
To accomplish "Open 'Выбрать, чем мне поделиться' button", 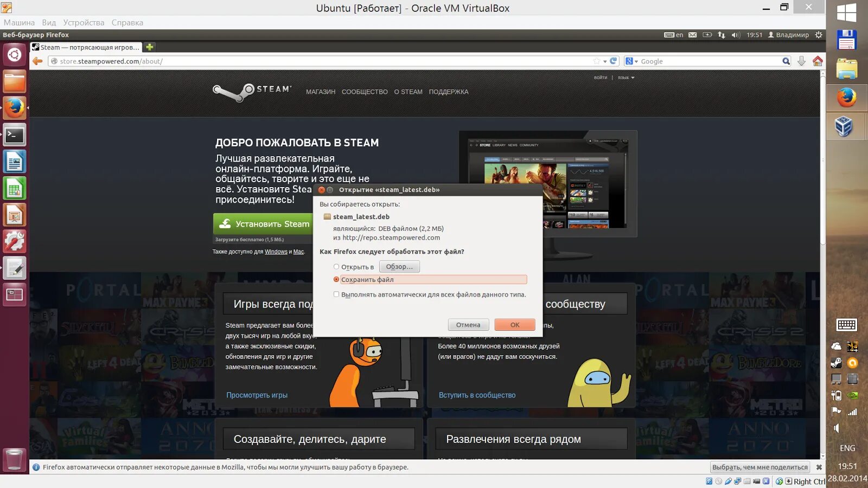I will [x=760, y=467].
